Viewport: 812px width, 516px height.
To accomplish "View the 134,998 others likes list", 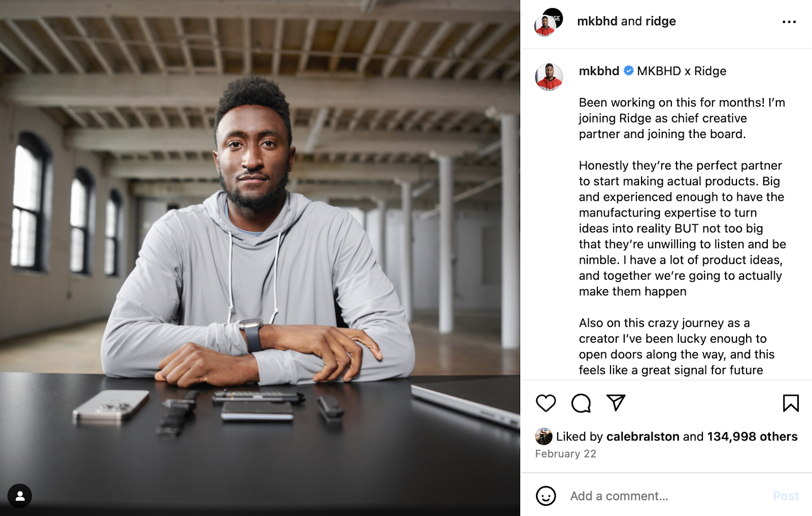I will coord(752,436).
